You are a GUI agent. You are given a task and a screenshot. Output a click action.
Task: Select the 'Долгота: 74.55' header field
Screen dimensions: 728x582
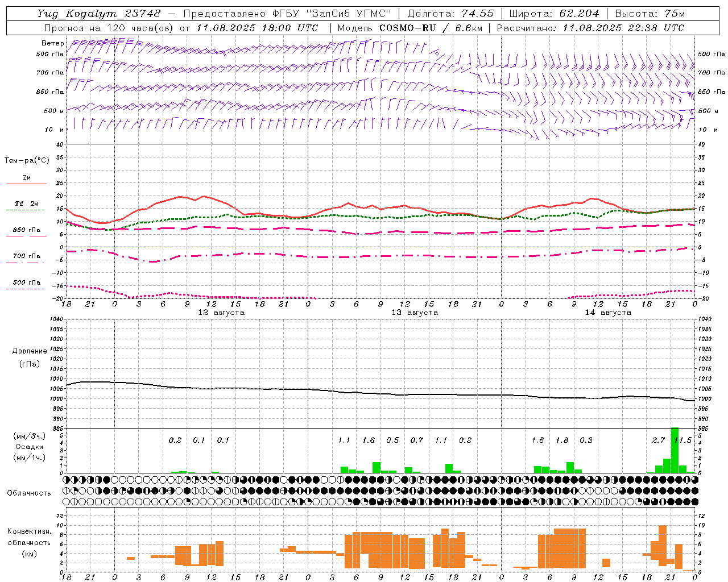[450, 14]
